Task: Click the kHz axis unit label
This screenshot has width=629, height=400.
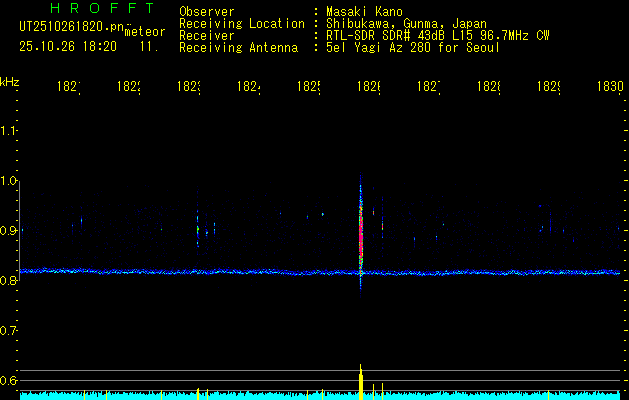Action: coord(10,81)
